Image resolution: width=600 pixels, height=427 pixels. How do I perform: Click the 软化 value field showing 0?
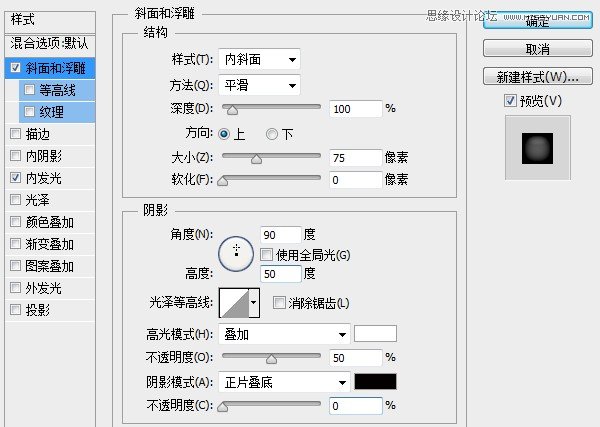[355, 180]
